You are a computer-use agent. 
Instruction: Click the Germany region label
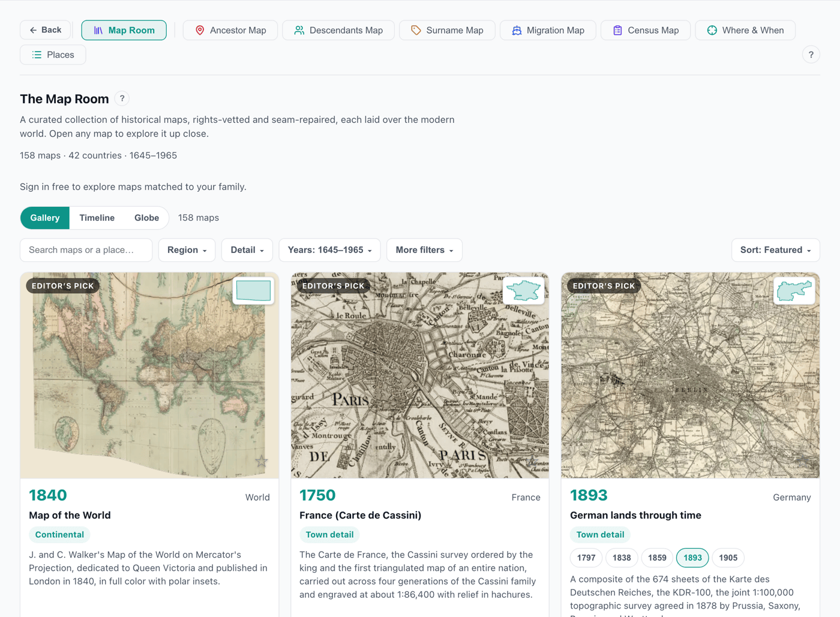click(x=791, y=497)
